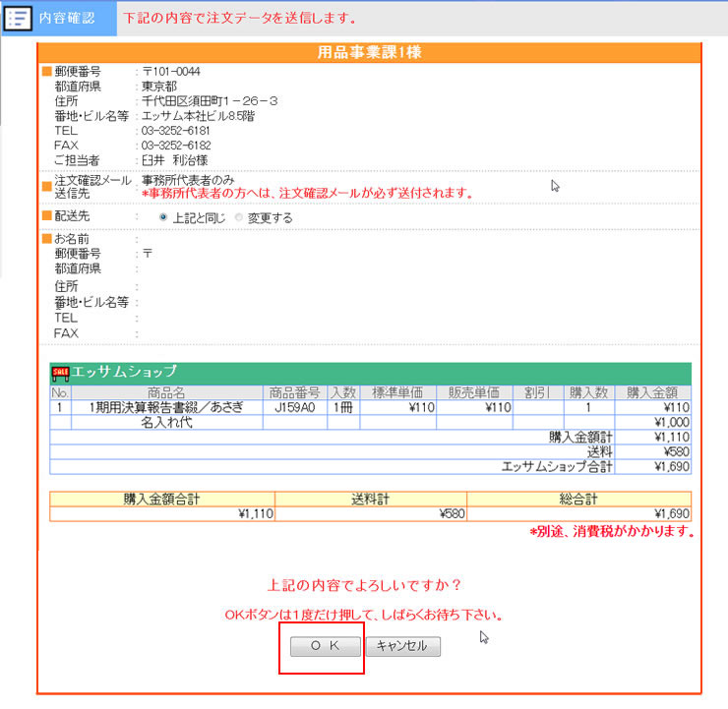The width and height of the screenshot is (728, 709).
Task: Click TEL number 03-3252-6181
Action: click(175, 131)
